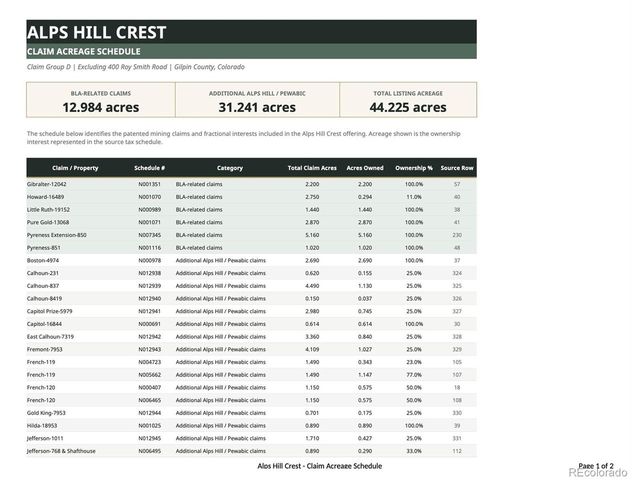Select the Capitol Prize-5979 row
Image resolution: width=640 pixels, height=480 pixels.
pyautogui.click(x=251, y=311)
